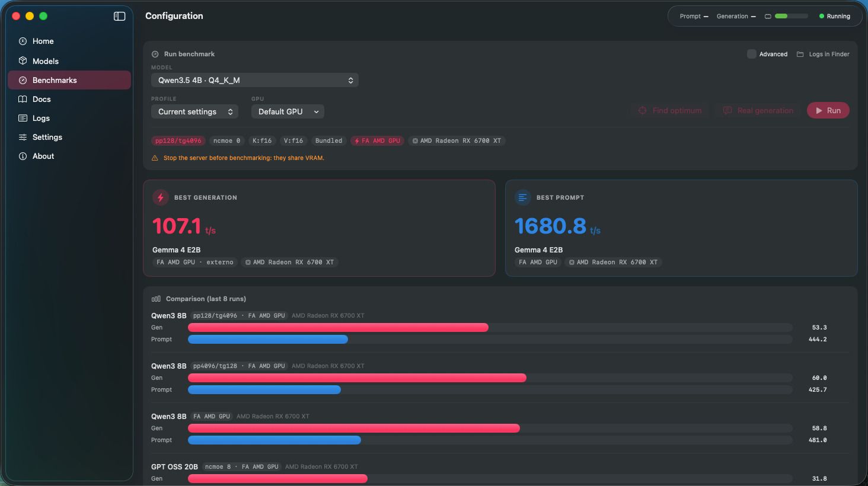The width and height of the screenshot is (868, 486).
Task: Click the GPT OSS 20B comparison row title
Action: click(x=174, y=466)
